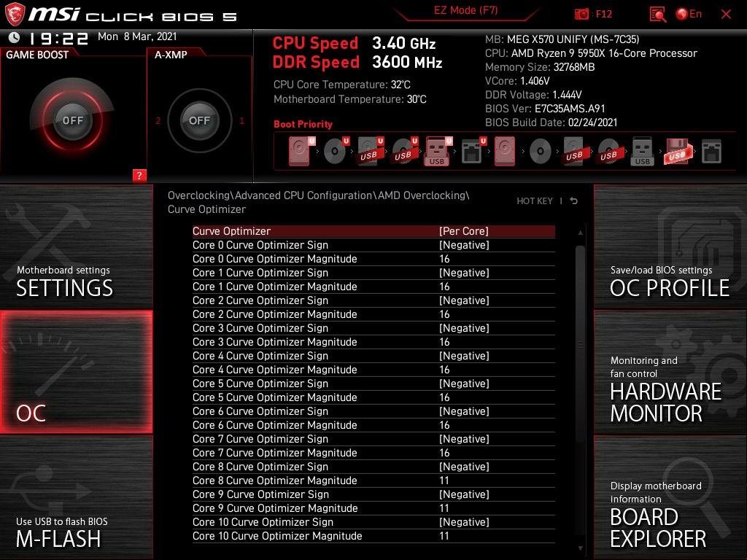Viewport: 747px width, 560px height.
Task: Open BOARD EXPLORER motherboard information
Action: [x=670, y=497]
